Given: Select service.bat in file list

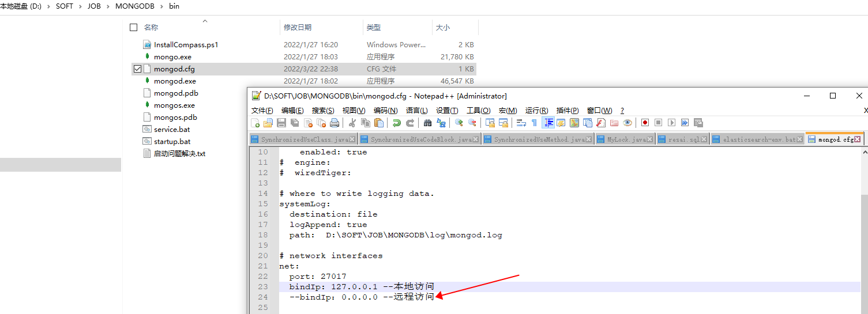Looking at the screenshot, I should tap(172, 130).
